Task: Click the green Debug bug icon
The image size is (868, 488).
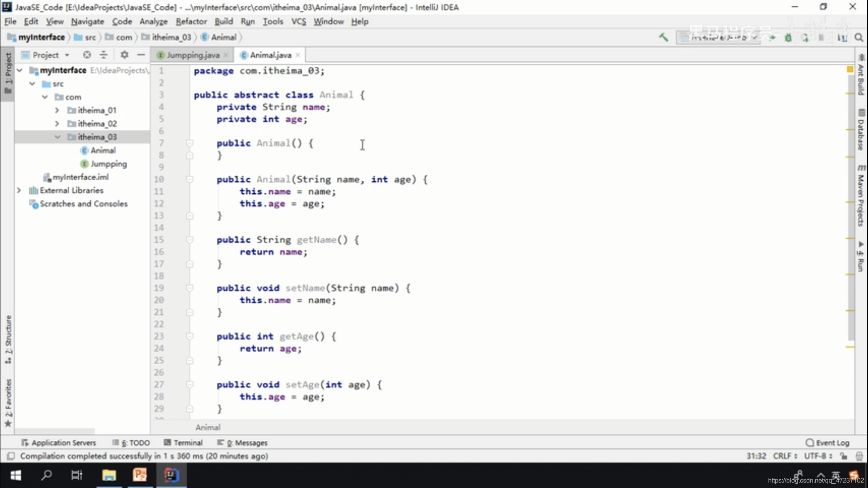Action: pos(788,38)
